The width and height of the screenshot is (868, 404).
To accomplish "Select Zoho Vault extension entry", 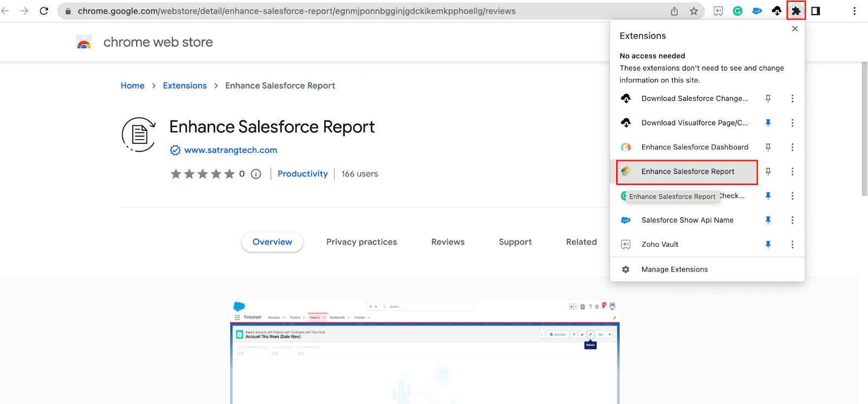I will 660,245.
